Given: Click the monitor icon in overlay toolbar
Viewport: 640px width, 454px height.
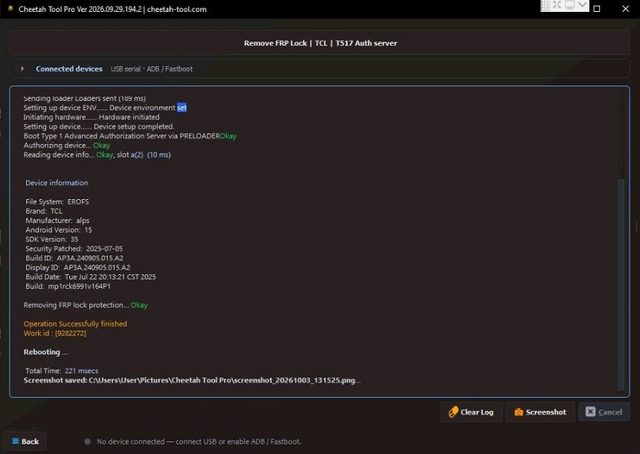Looking at the screenshot, I should (x=570, y=5).
